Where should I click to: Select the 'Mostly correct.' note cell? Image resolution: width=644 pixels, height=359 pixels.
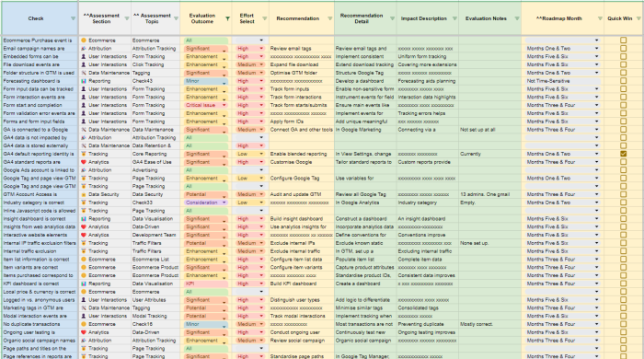(490, 324)
